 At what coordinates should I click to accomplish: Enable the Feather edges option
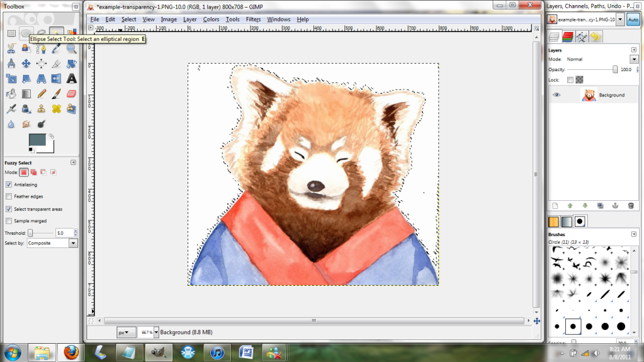(8, 196)
